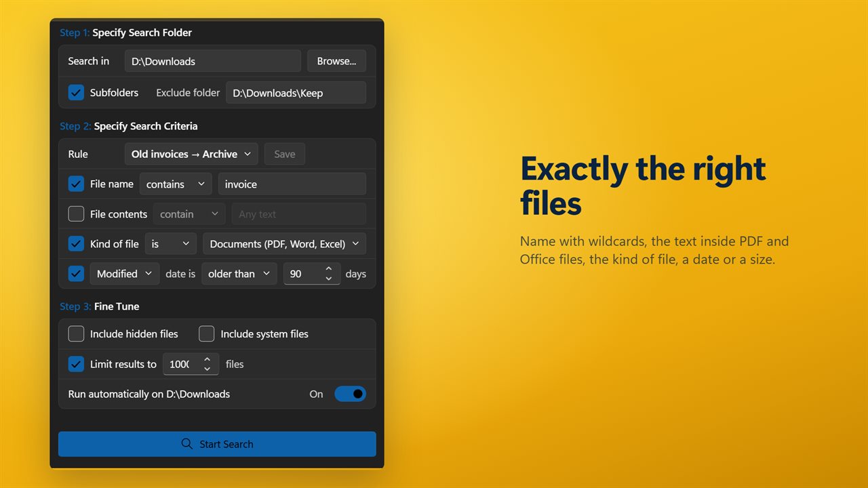Disable the File name criterion checkbox
The image size is (868, 488).
click(x=76, y=184)
